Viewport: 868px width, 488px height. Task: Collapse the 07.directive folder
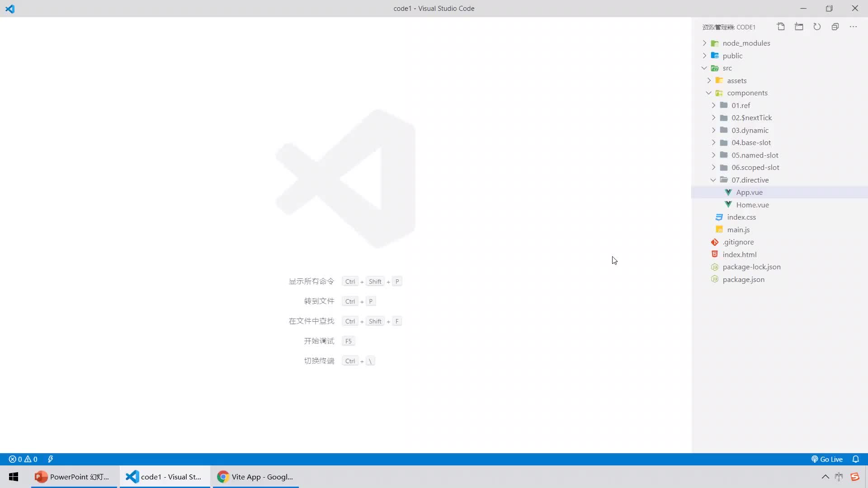[x=779, y=180]
